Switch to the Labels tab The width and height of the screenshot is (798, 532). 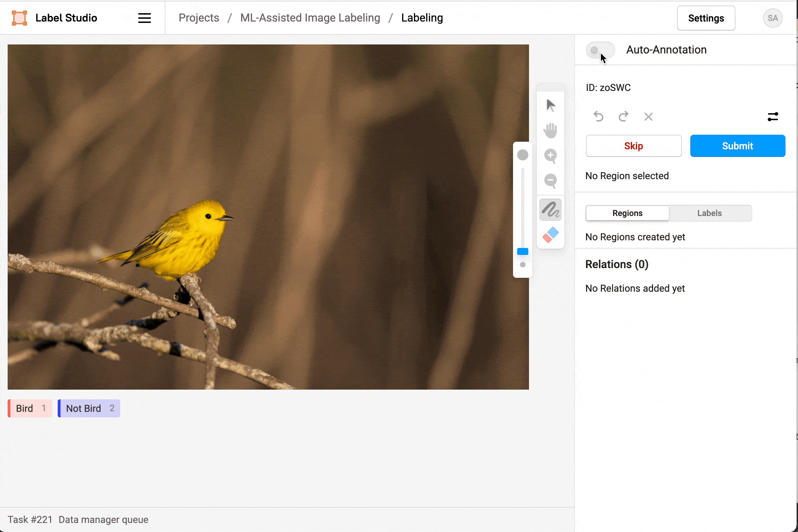pos(709,213)
